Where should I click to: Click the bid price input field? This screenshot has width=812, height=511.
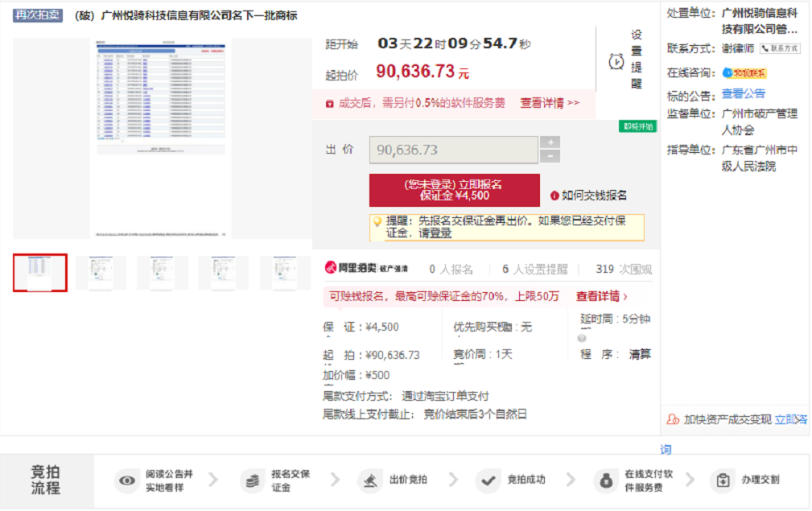pyautogui.click(x=453, y=150)
